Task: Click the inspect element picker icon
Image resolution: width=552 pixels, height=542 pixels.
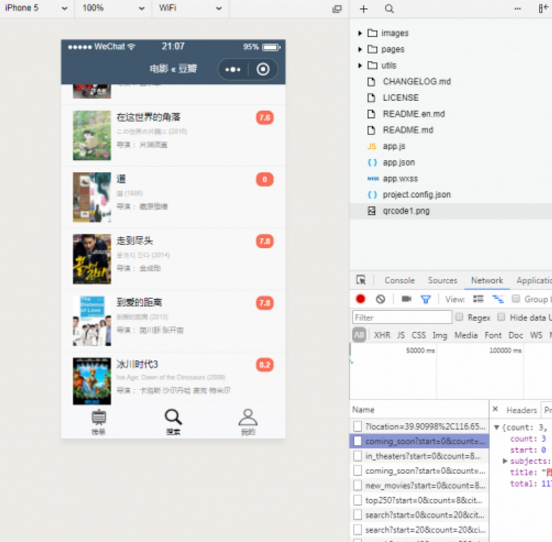Action: 361,280
